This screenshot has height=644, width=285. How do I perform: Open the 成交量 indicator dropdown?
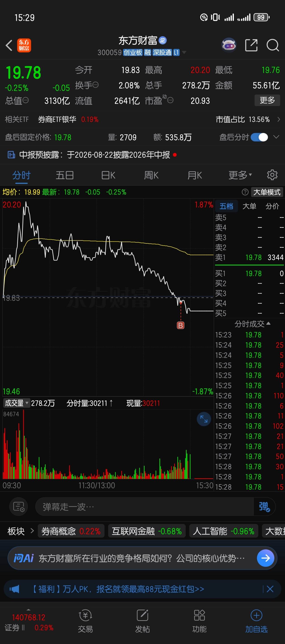17,403
